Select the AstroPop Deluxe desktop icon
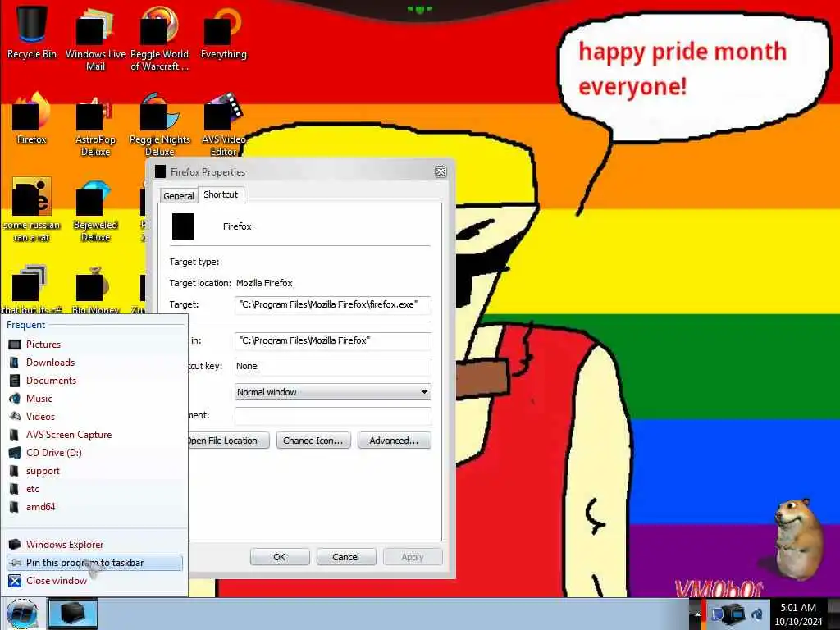Screen dimensions: 840x630 point(95,125)
